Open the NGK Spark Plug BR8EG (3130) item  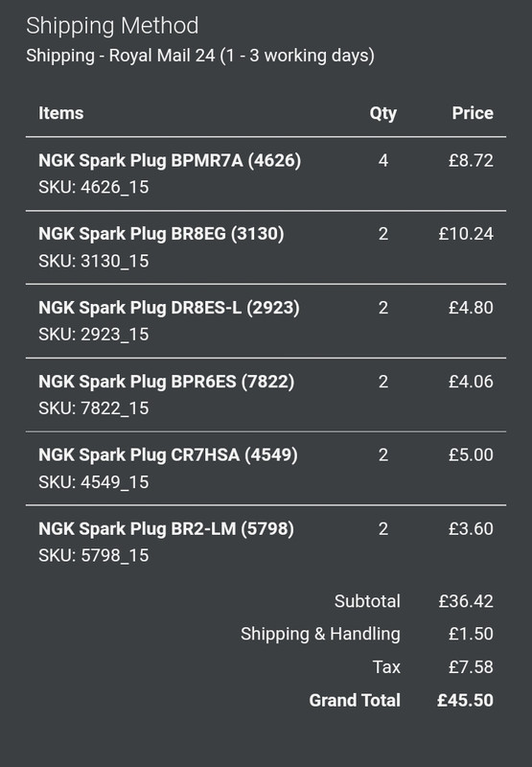click(161, 234)
